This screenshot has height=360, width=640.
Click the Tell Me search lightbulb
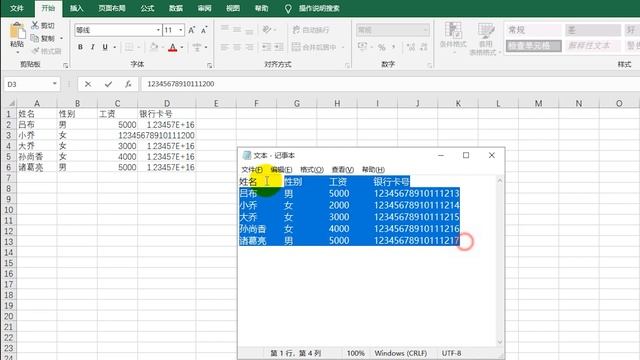[x=288, y=9]
